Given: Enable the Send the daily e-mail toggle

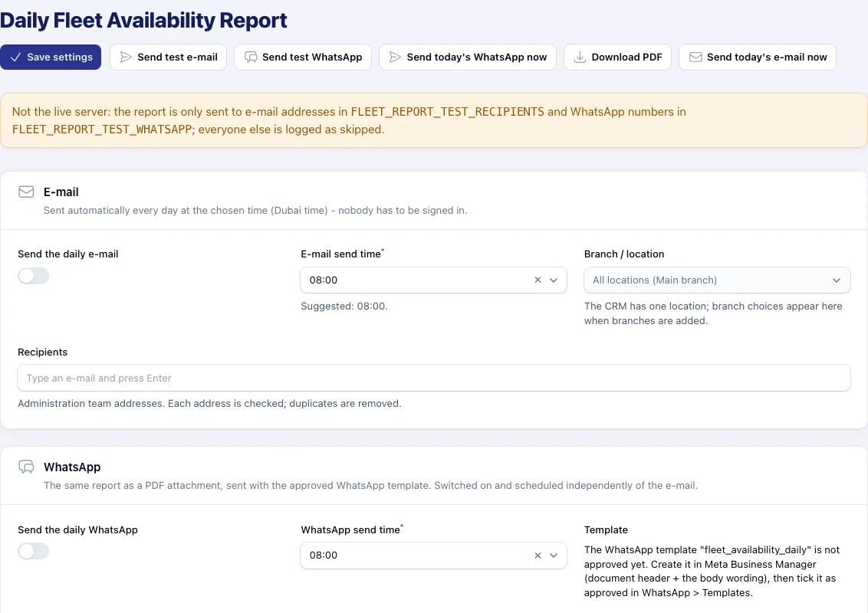Looking at the screenshot, I should coord(33,276).
